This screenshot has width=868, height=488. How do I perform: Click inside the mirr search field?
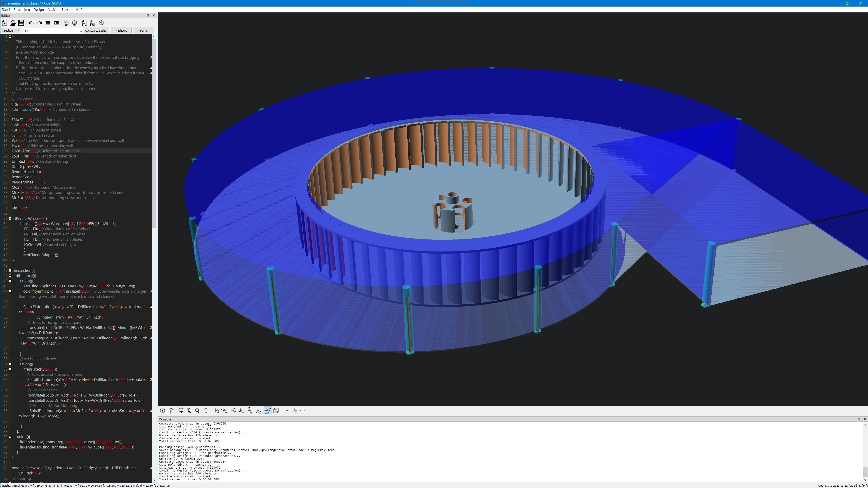point(51,30)
